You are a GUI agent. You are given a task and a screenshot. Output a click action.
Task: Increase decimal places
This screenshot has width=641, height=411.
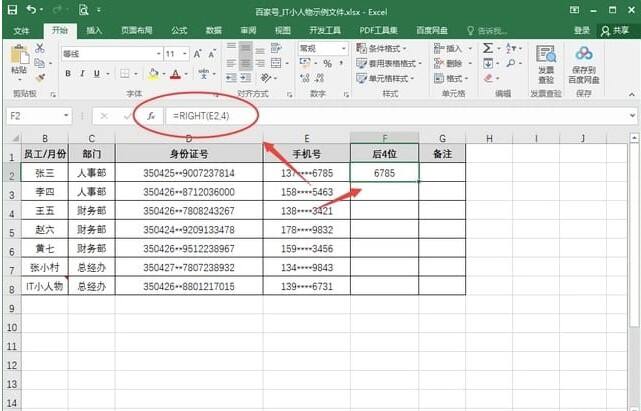(x=305, y=78)
